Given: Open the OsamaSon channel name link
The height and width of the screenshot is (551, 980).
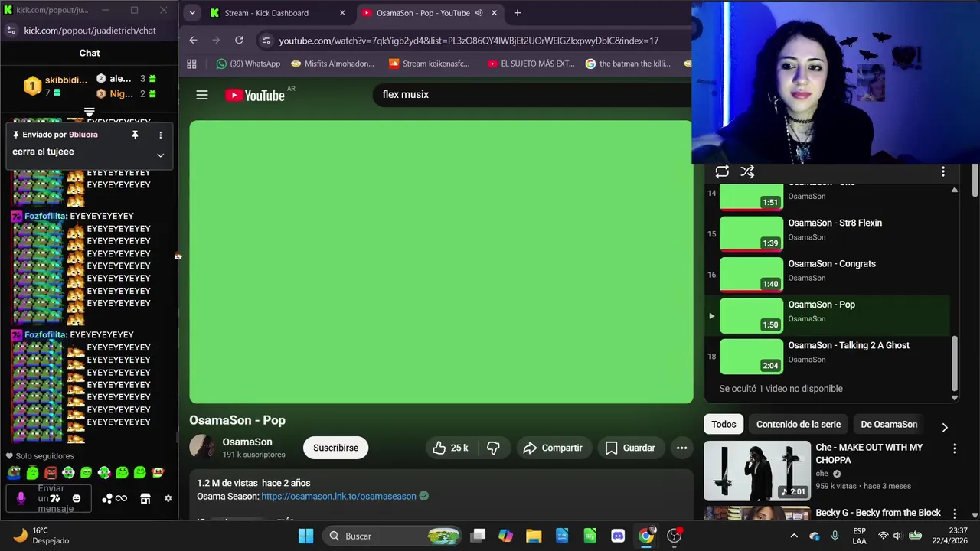Looking at the screenshot, I should coord(247,442).
